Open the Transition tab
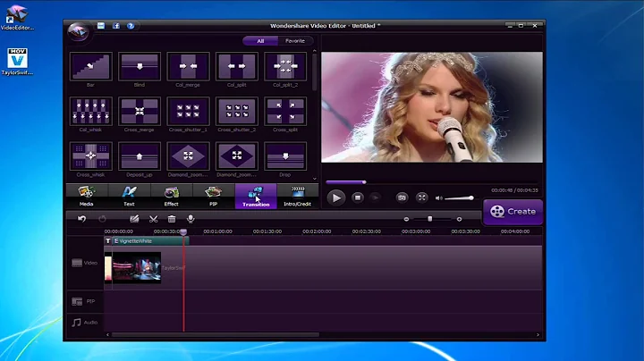The width and height of the screenshot is (644, 361). pos(256,196)
